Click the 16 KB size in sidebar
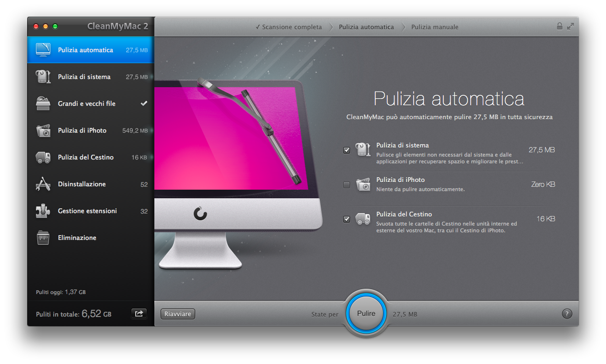This screenshot has width=606, height=364. coord(140,157)
